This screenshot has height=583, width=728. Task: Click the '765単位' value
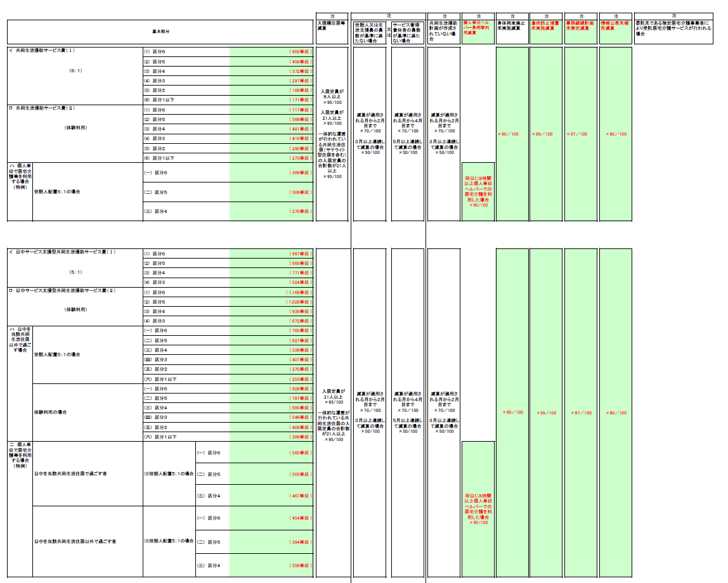(x=301, y=331)
